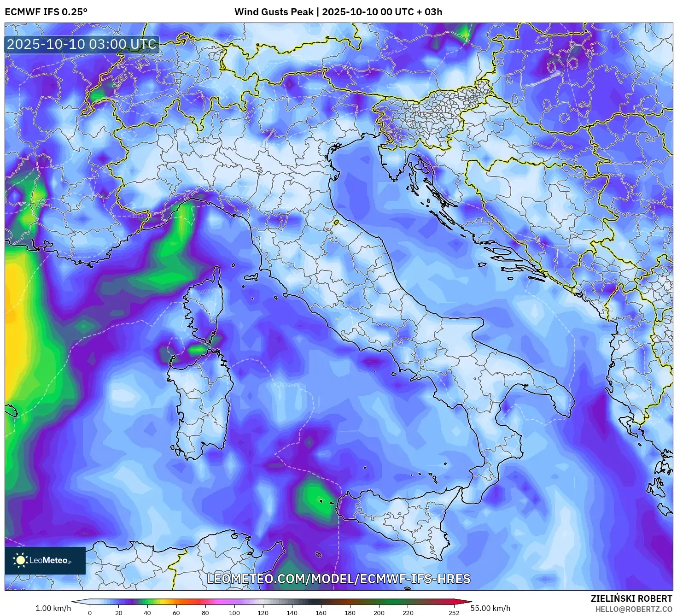677x616 pixels.
Task: Select the 2025-10-10 03:00 UTC timestamp box
Action: [82, 44]
